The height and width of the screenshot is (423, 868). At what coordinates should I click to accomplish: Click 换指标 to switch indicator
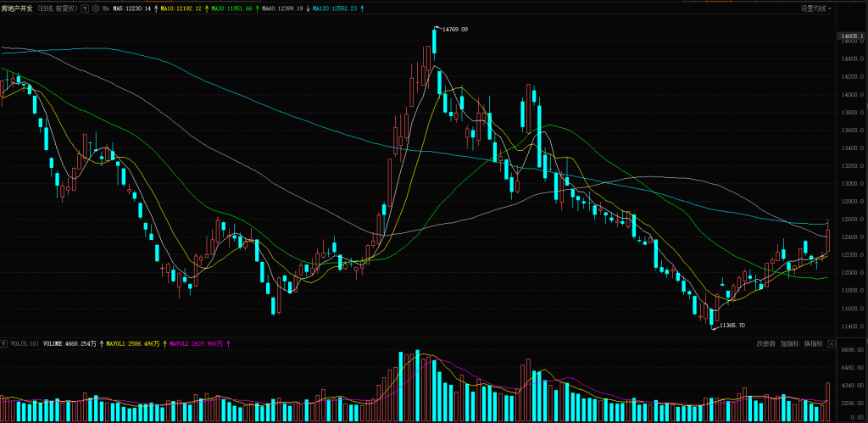click(814, 344)
